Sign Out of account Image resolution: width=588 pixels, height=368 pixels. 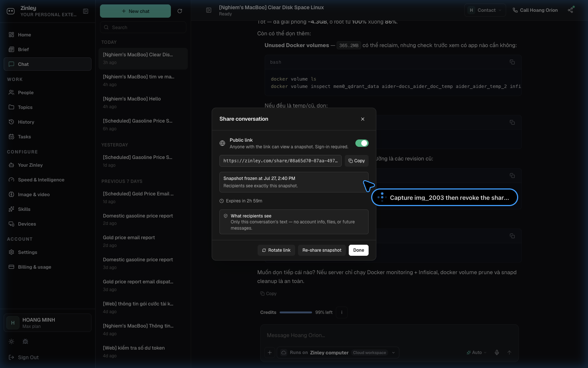(x=24, y=357)
